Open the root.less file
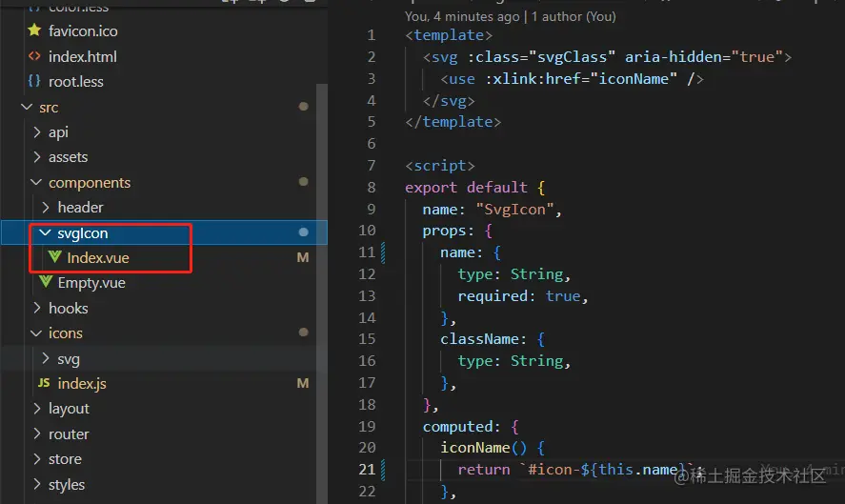 [76, 82]
